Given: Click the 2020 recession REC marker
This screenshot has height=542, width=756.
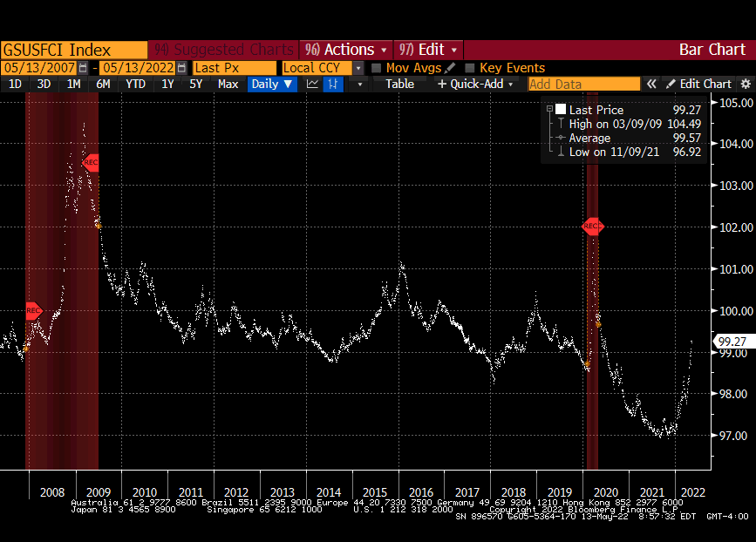Looking at the screenshot, I should [x=592, y=227].
